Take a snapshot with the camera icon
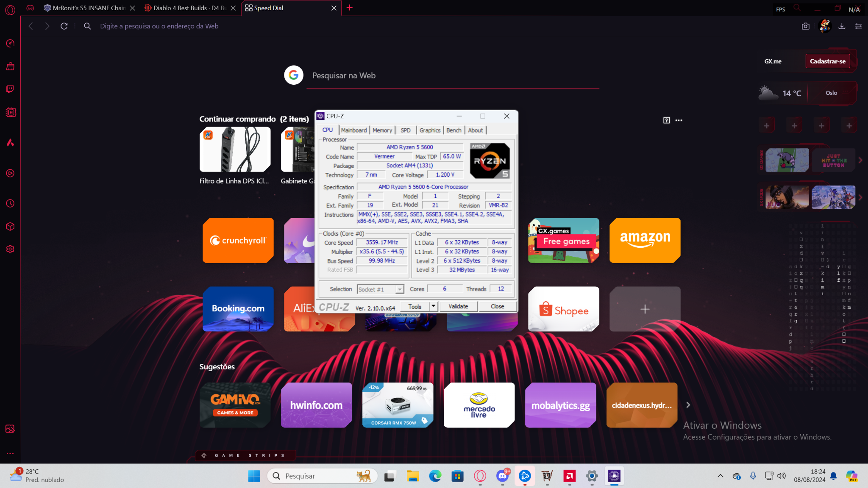 point(805,26)
